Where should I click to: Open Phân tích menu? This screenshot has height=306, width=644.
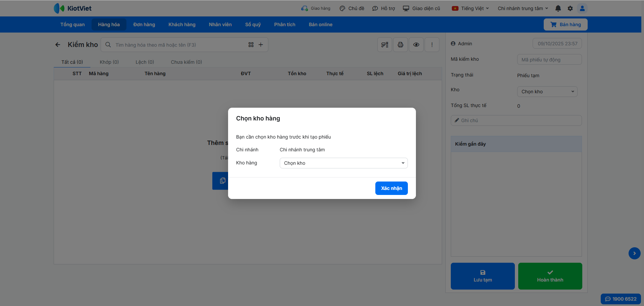point(285,24)
